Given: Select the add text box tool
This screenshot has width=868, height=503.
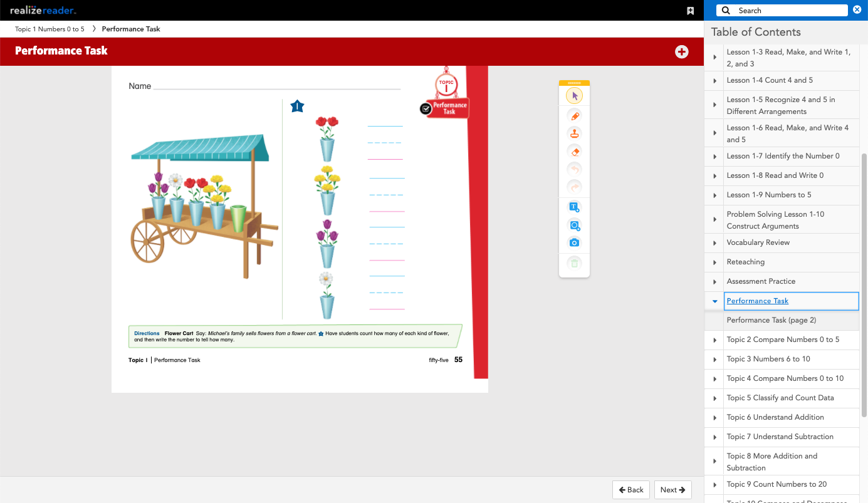Looking at the screenshot, I should click(x=574, y=207).
